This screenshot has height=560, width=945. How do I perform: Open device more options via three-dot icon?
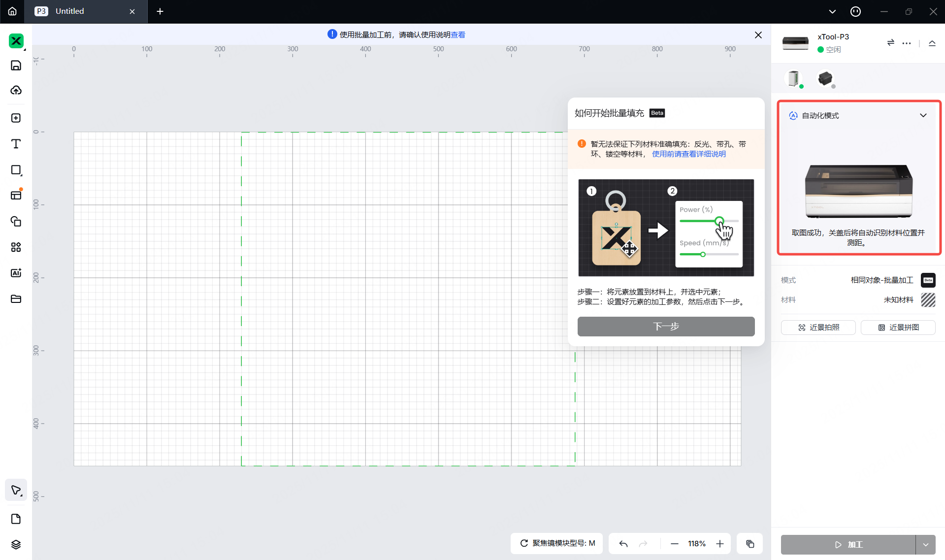coord(907,43)
